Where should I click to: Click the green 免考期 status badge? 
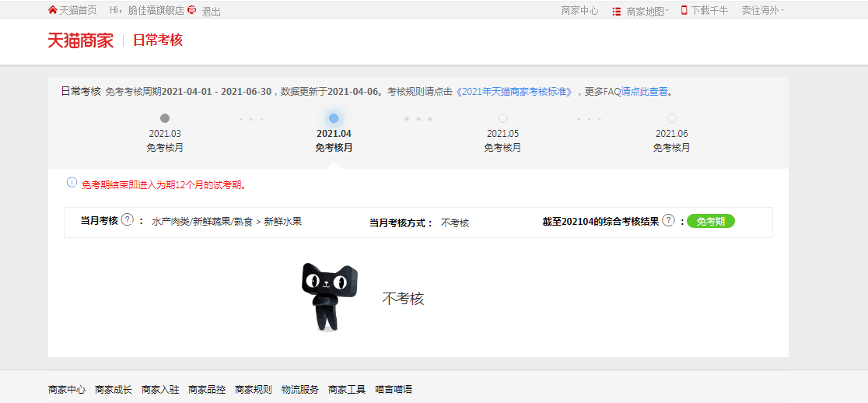point(710,221)
